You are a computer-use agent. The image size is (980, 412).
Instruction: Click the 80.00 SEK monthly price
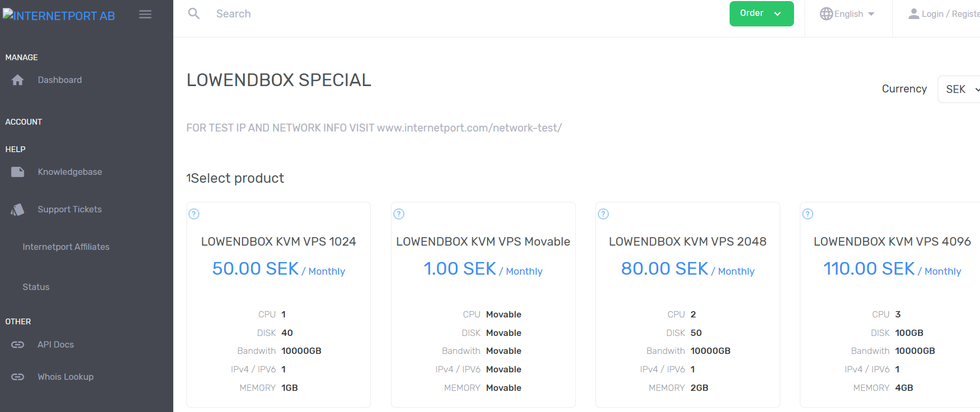click(x=688, y=269)
